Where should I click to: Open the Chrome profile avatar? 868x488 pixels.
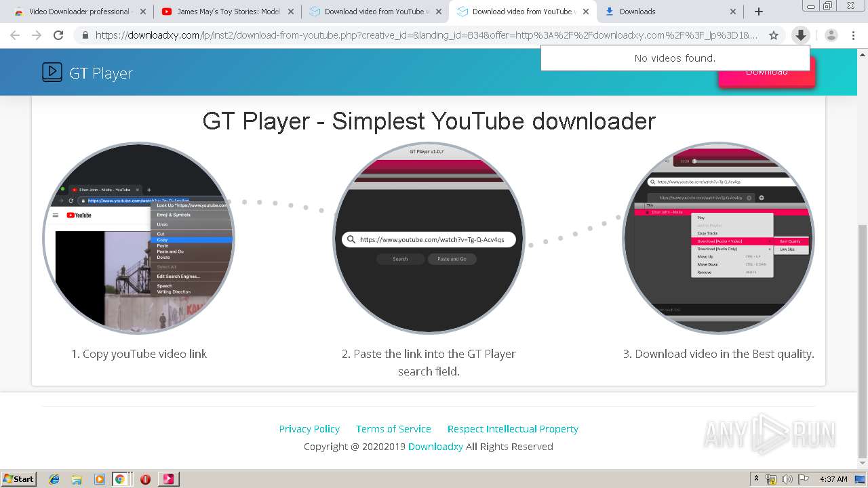pos(831,35)
